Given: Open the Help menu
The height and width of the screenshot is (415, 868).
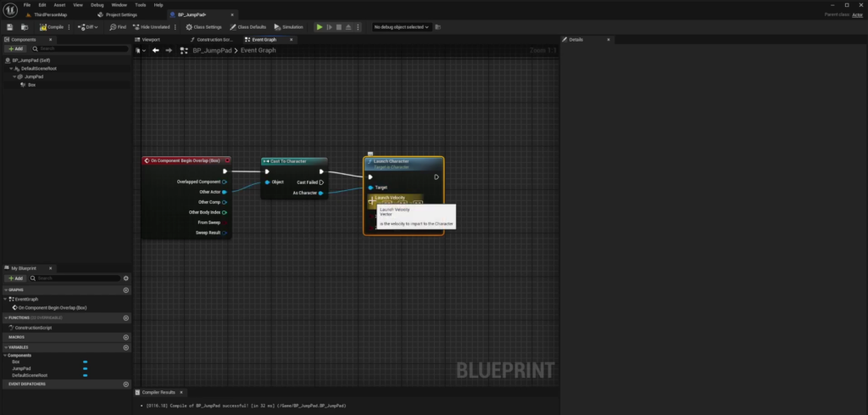Looking at the screenshot, I should click(159, 5).
